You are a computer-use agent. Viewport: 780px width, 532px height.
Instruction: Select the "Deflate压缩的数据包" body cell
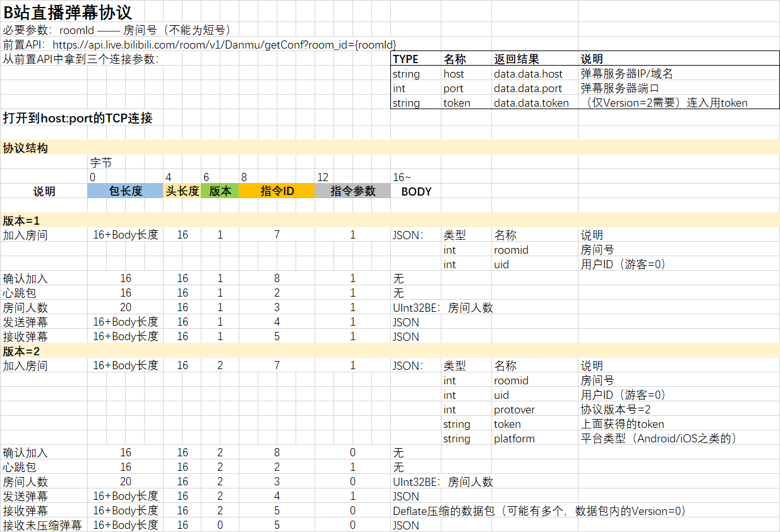(x=539, y=511)
